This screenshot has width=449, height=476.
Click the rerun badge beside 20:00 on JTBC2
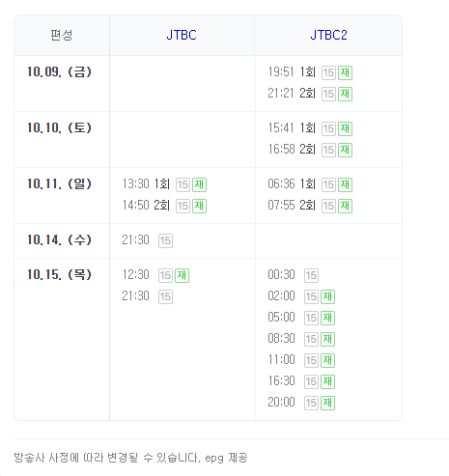click(x=327, y=403)
